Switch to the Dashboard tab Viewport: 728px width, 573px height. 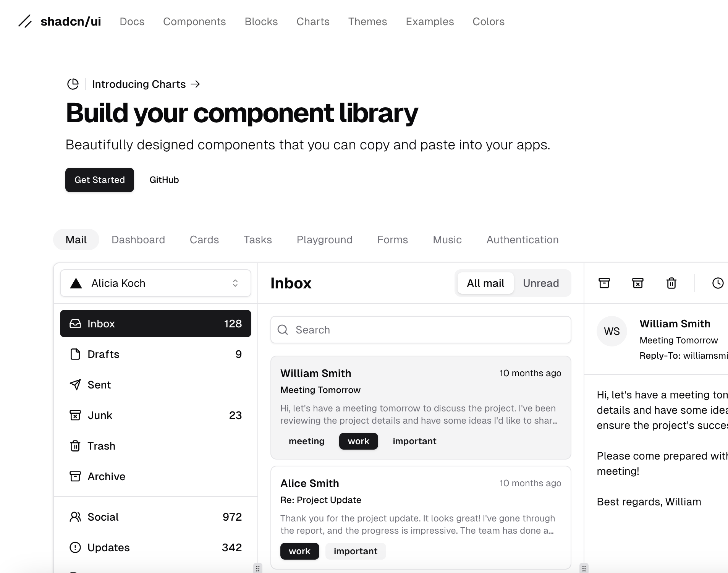138,240
